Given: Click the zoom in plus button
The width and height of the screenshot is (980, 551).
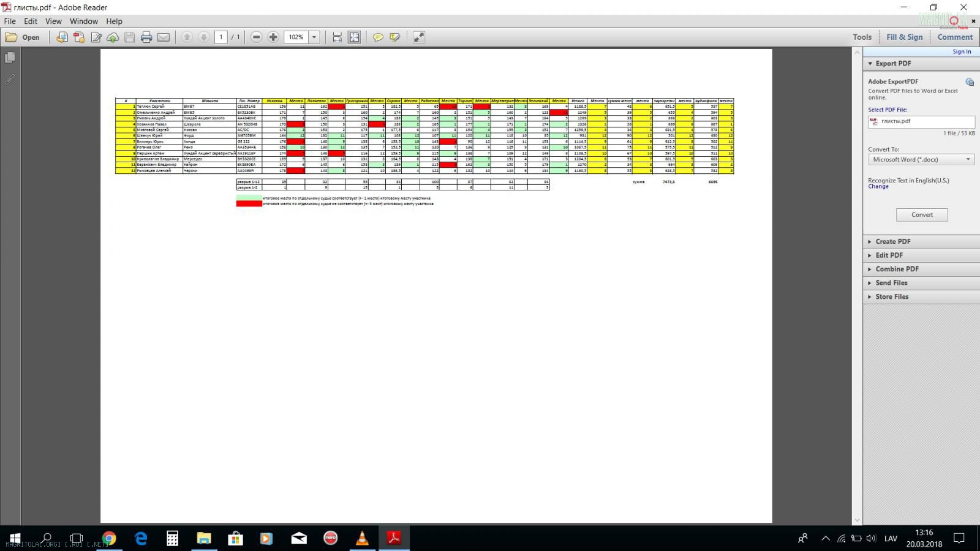Looking at the screenshot, I should pos(273,37).
